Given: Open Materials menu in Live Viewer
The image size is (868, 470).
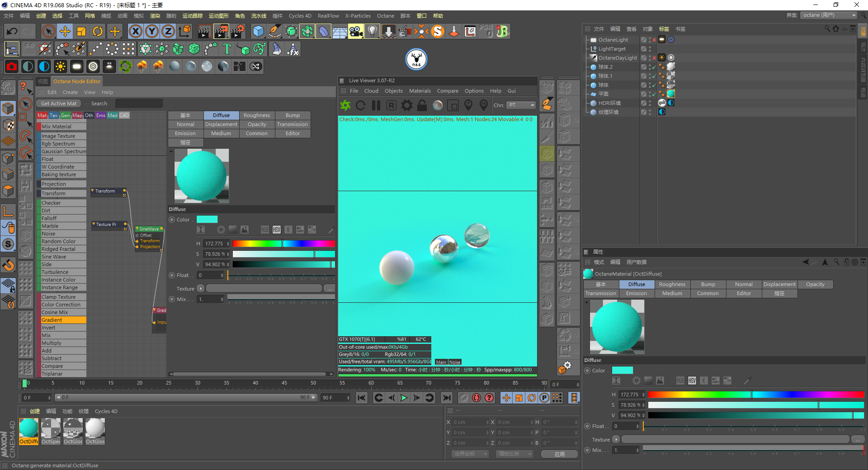Looking at the screenshot, I should coord(420,91).
